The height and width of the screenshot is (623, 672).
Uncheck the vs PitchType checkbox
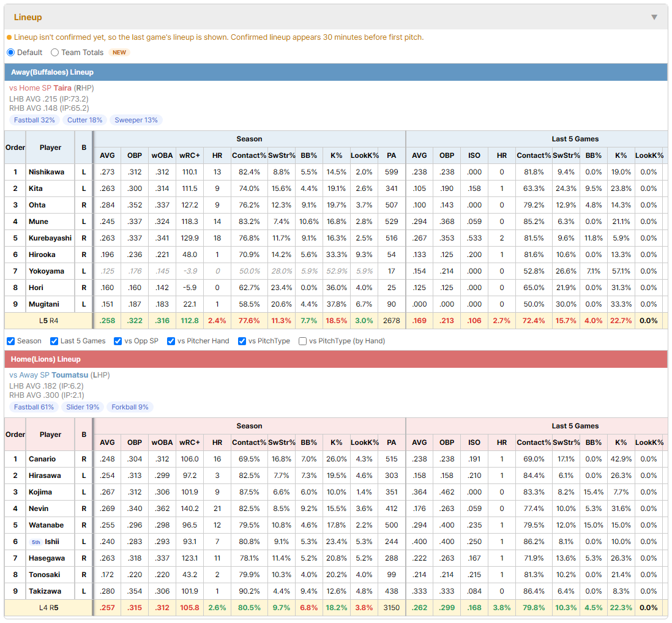tap(242, 341)
